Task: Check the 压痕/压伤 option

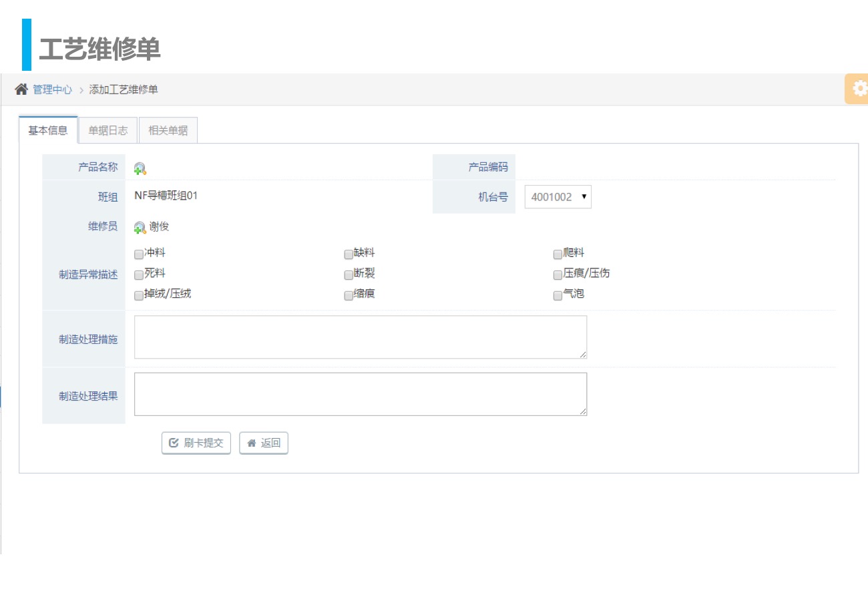Action: (558, 275)
